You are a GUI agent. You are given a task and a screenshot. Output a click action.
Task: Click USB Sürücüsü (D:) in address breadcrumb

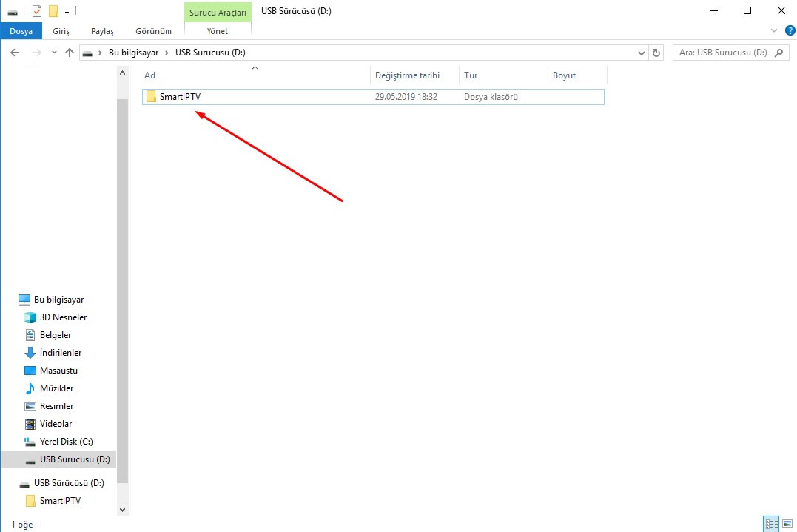coord(210,53)
